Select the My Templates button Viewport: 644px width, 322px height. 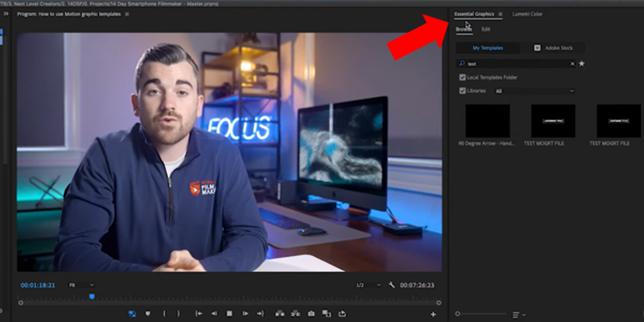click(488, 48)
